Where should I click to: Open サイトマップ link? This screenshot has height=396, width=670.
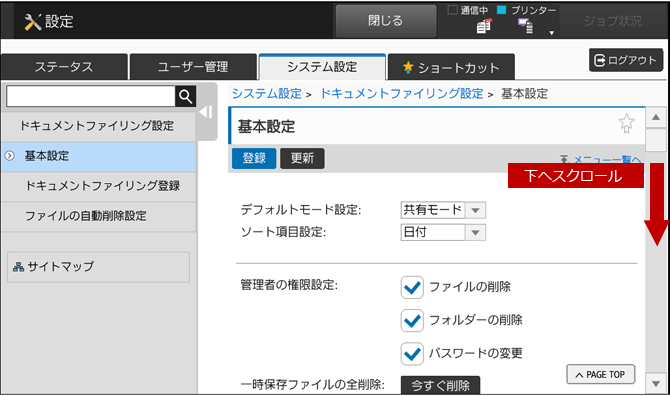[x=98, y=267]
